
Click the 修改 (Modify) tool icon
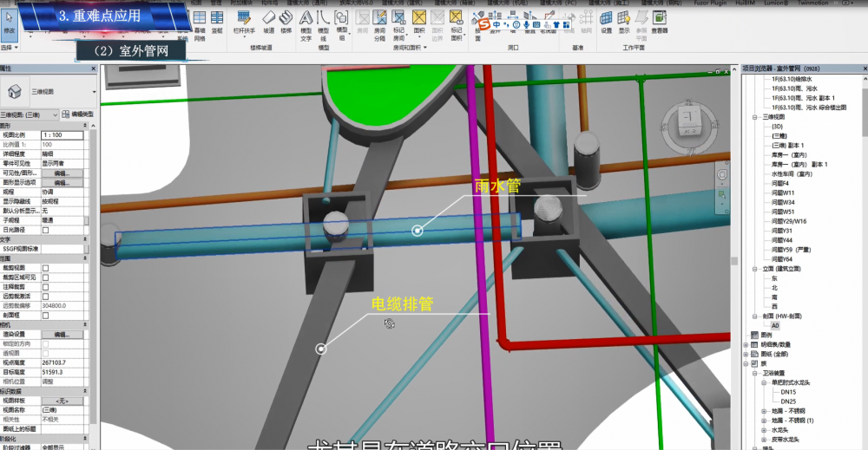pos(10,23)
